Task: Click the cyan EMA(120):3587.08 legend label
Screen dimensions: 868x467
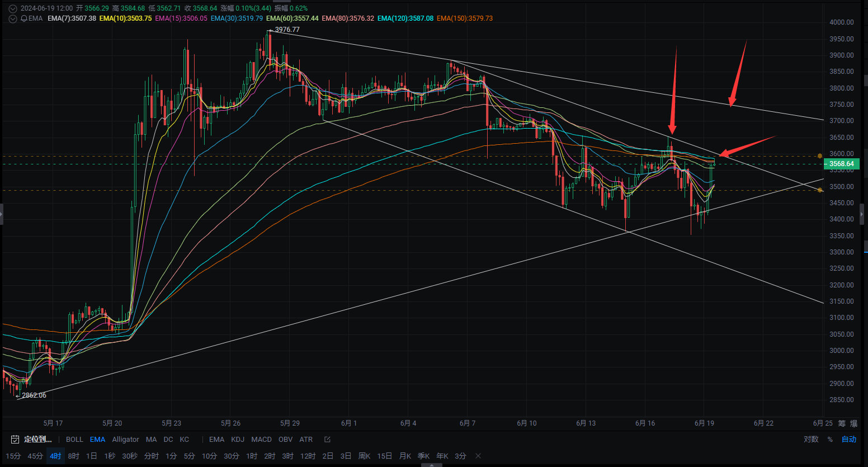Action: tap(405, 18)
